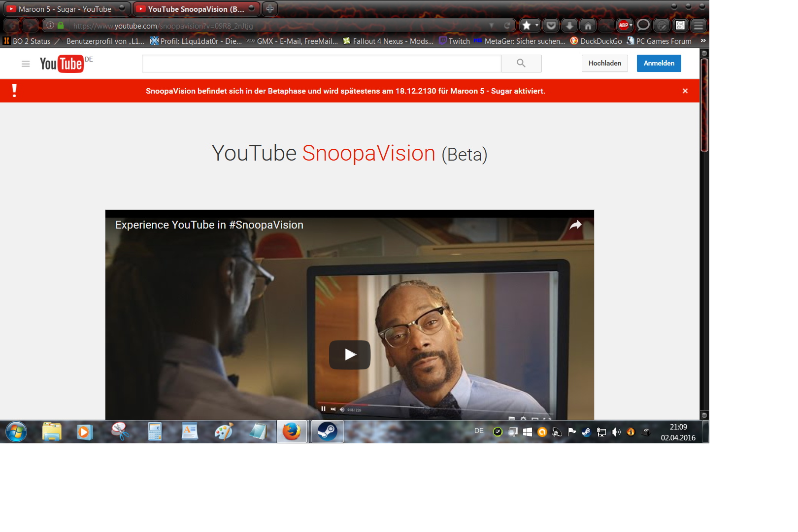Open the DuckDuckGo bookmark
Screen dimensions: 798x532
click(x=596, y=41)
